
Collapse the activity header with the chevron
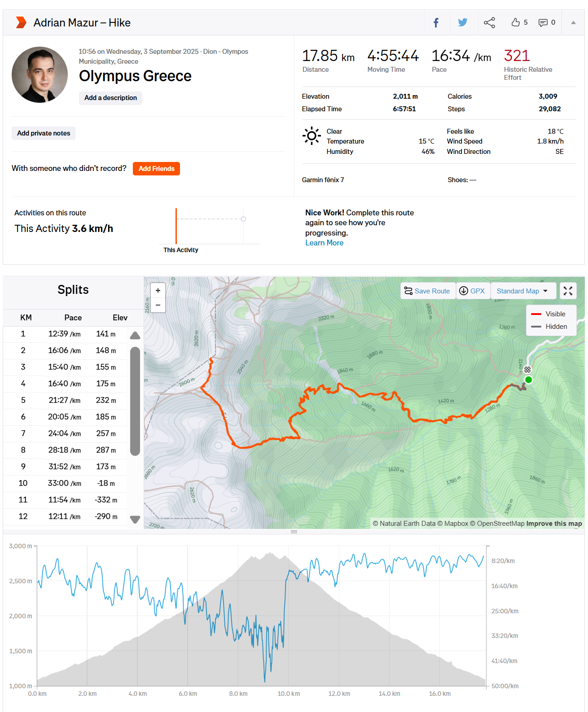[x=572, y=22]
